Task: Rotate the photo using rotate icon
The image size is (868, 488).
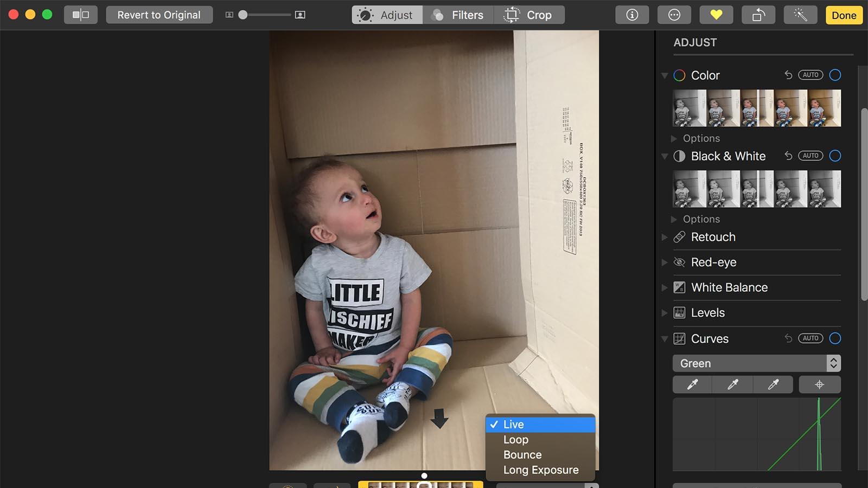Action: point(758,15)
